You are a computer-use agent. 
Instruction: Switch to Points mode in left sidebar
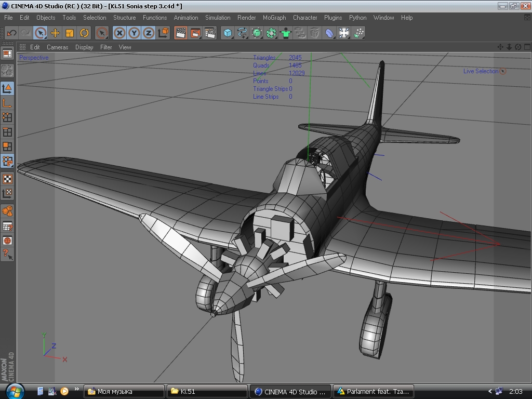click(7, 117)
